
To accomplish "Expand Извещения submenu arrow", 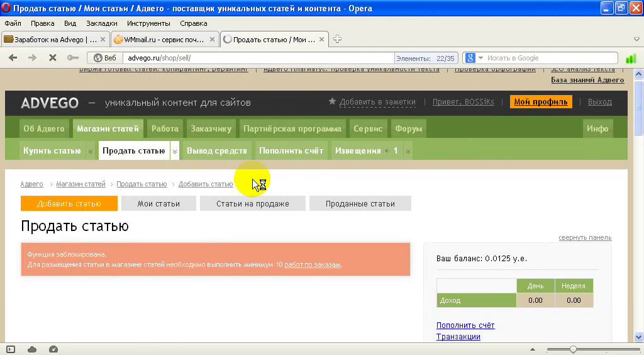I will [x=408, y=151].
